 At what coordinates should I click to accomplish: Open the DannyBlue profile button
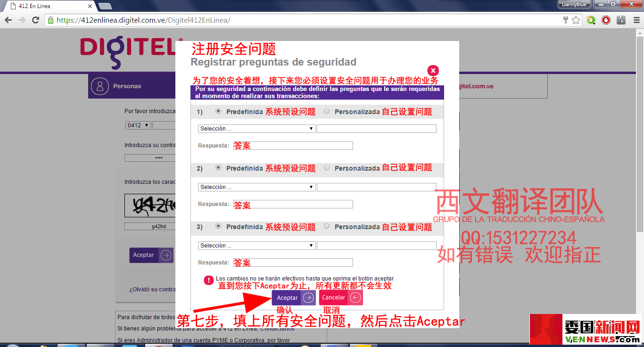574,4
